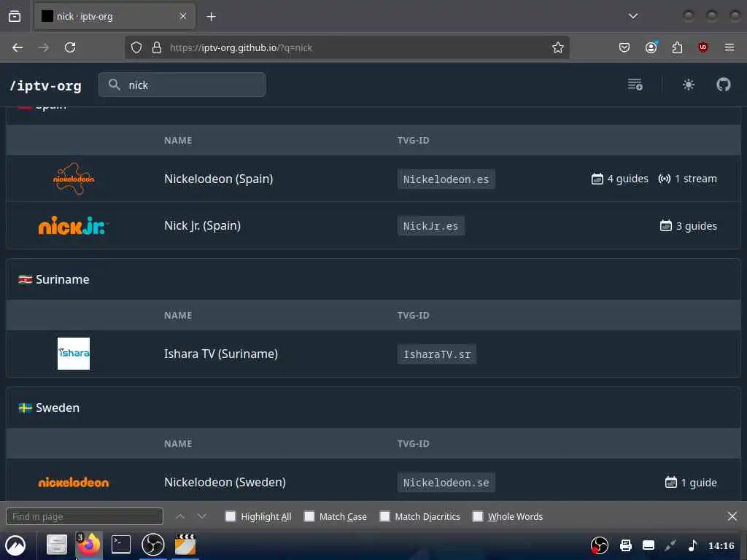
Task: View site security lock info
Action: click(157, 47)
